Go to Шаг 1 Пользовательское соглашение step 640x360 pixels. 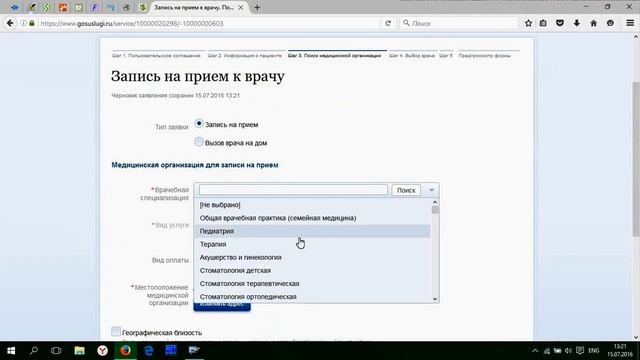156,56
